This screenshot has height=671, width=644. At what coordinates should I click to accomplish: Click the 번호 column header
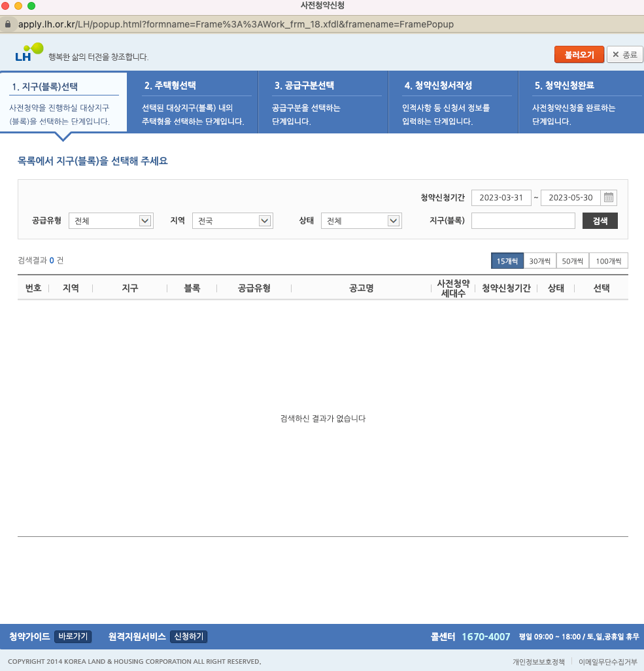33,288
